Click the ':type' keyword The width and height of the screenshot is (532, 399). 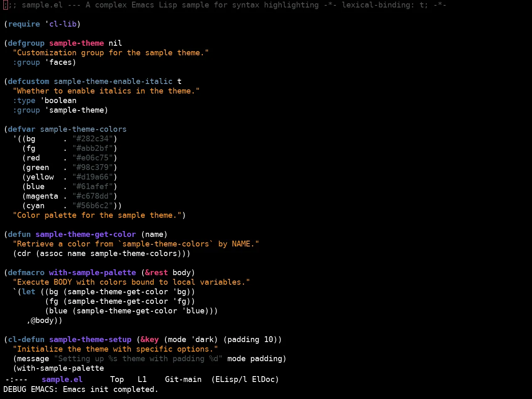(x=24, y=101)
